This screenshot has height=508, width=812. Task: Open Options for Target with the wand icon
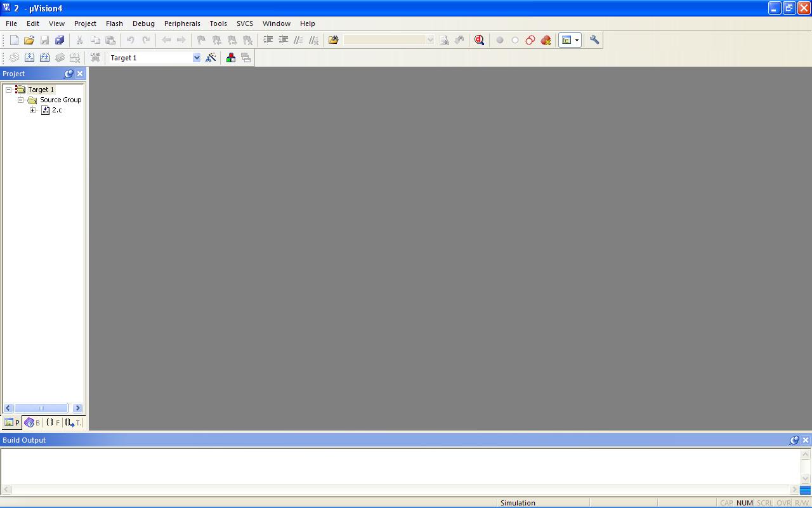pos(211,57)
